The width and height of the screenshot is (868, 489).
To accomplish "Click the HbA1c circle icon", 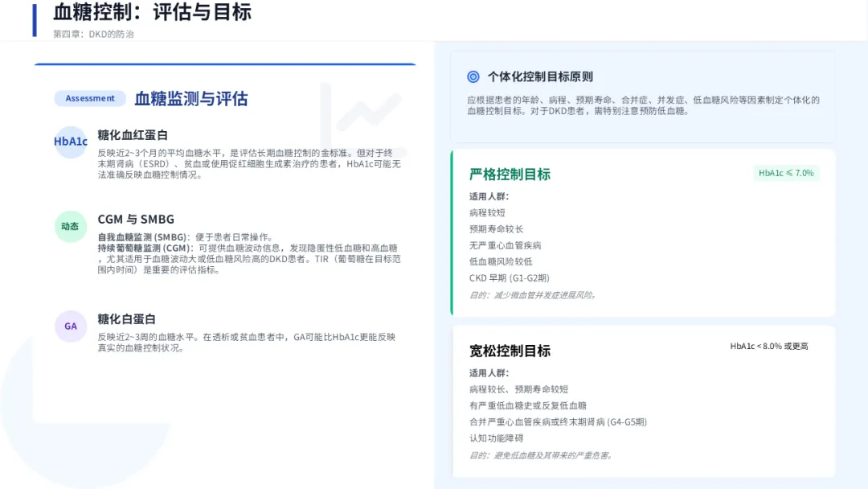I will pos(70,142).
